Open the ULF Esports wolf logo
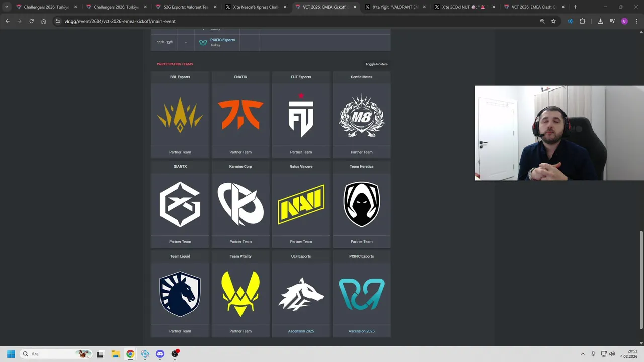 301,294
